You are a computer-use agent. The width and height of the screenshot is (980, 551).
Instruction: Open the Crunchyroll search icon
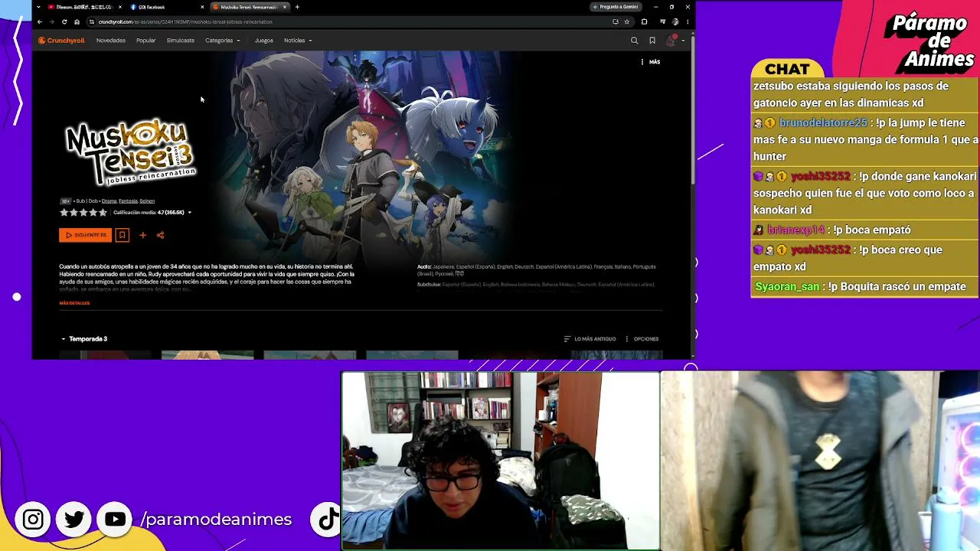[x=634, y=41]
